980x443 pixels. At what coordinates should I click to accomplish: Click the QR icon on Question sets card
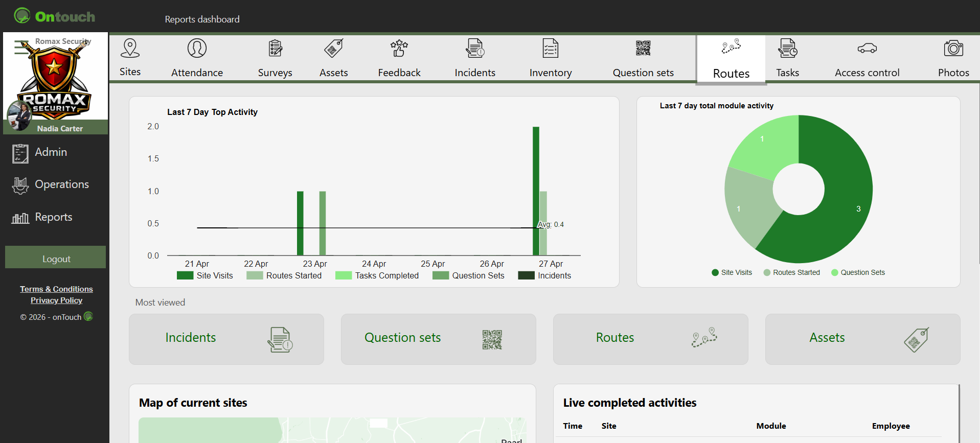(492, 339)
